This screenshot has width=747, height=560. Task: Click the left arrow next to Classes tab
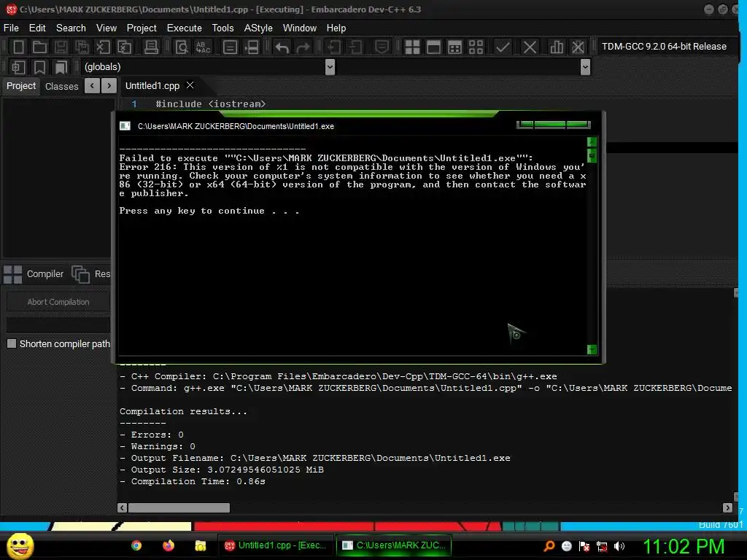coord(92,86)
